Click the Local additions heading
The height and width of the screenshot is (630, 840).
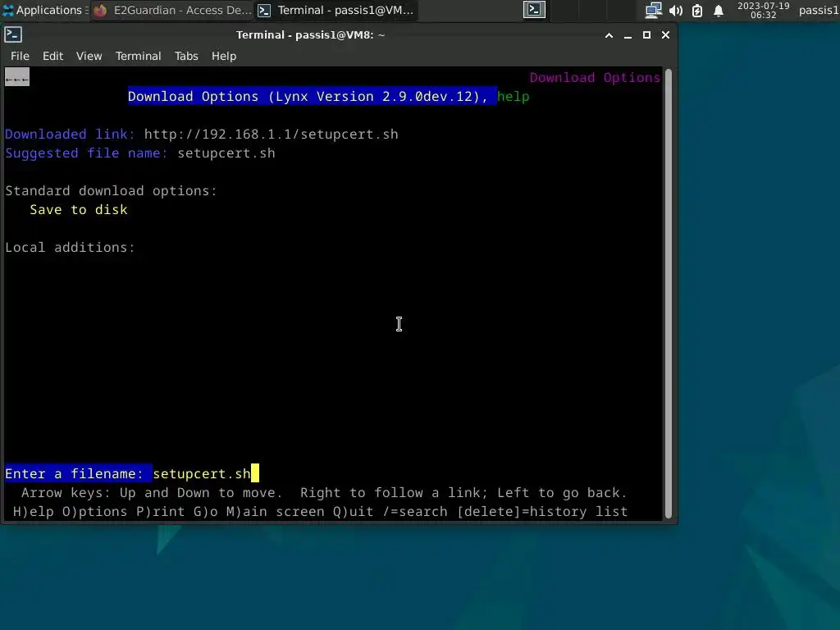coord(70,248)
